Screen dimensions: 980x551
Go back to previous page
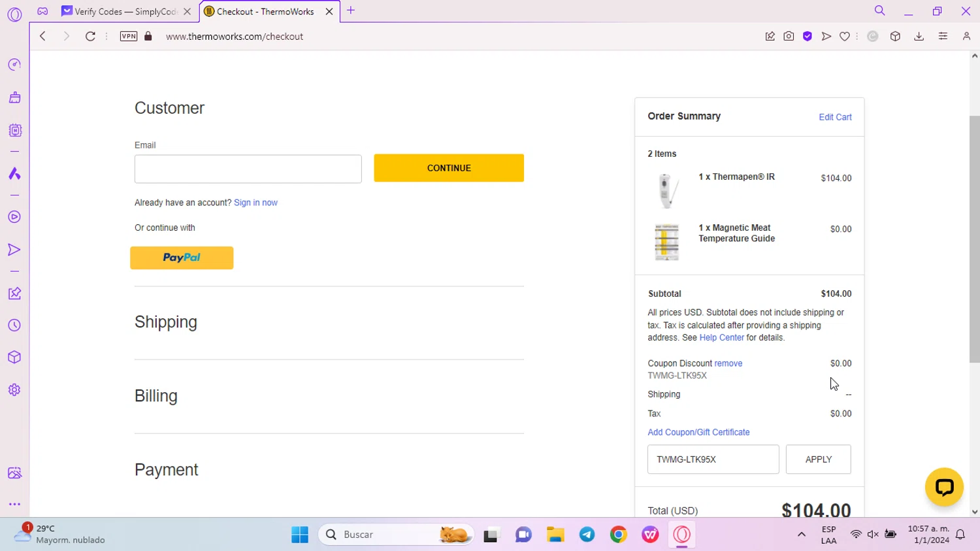[x=43, y=37]
